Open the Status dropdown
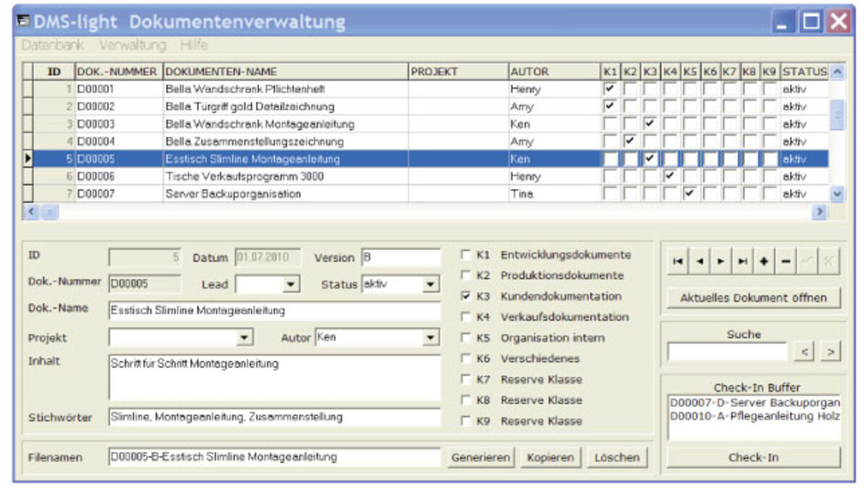This screenshot has height=488, width=868. [430, 285]
